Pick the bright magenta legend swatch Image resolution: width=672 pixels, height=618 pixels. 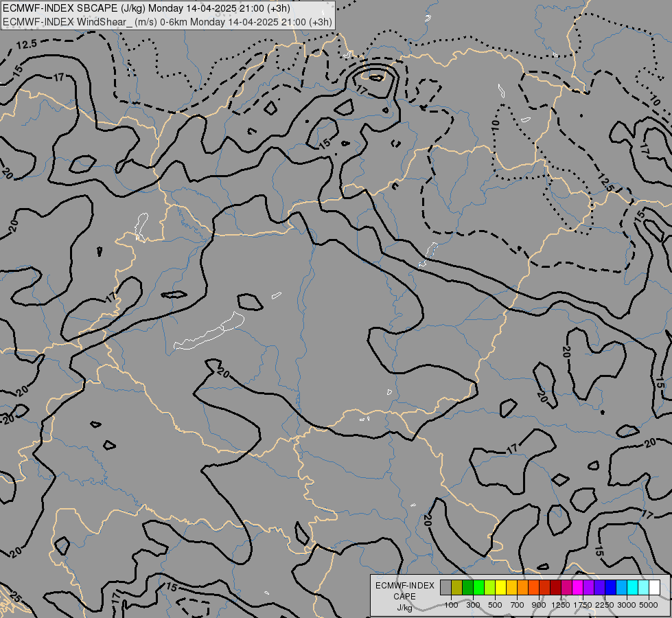click(x=577, y=587)
